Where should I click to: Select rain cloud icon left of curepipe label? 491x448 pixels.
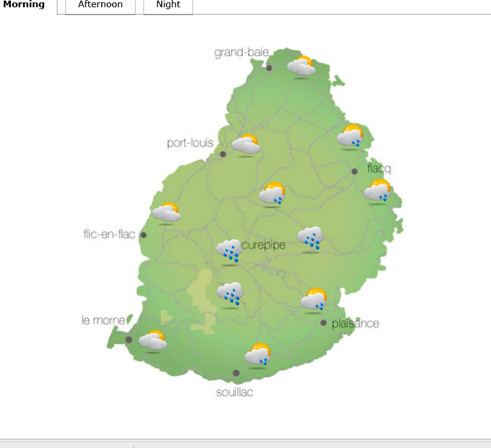coord(229,250)
